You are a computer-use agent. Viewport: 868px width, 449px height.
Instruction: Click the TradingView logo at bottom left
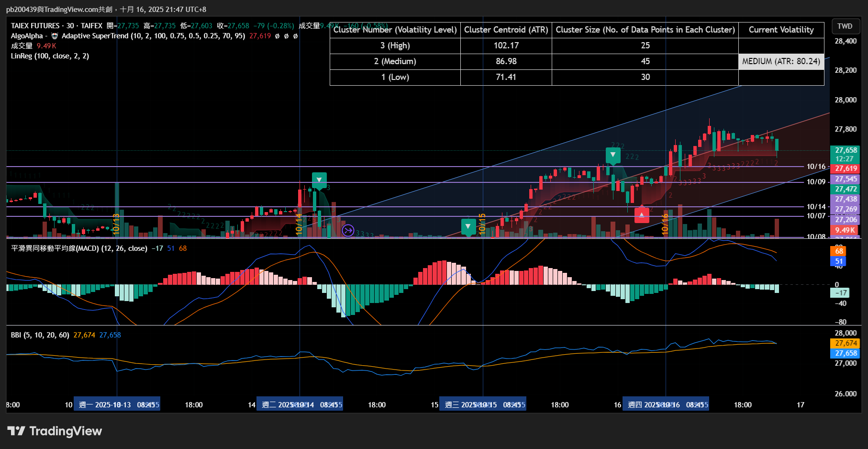(55, 431)
